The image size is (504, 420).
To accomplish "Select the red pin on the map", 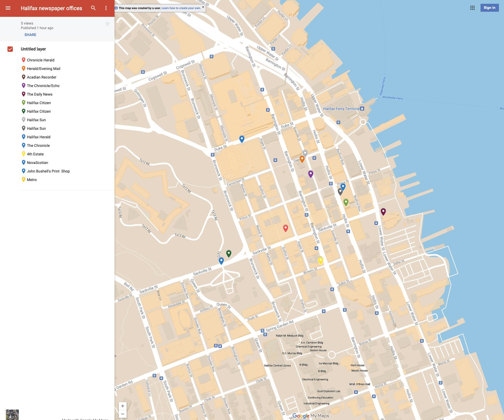I will (286, 228).
